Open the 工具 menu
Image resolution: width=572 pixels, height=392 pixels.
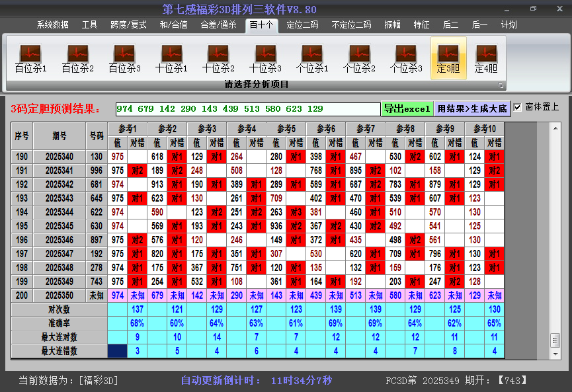pos(90,24)
